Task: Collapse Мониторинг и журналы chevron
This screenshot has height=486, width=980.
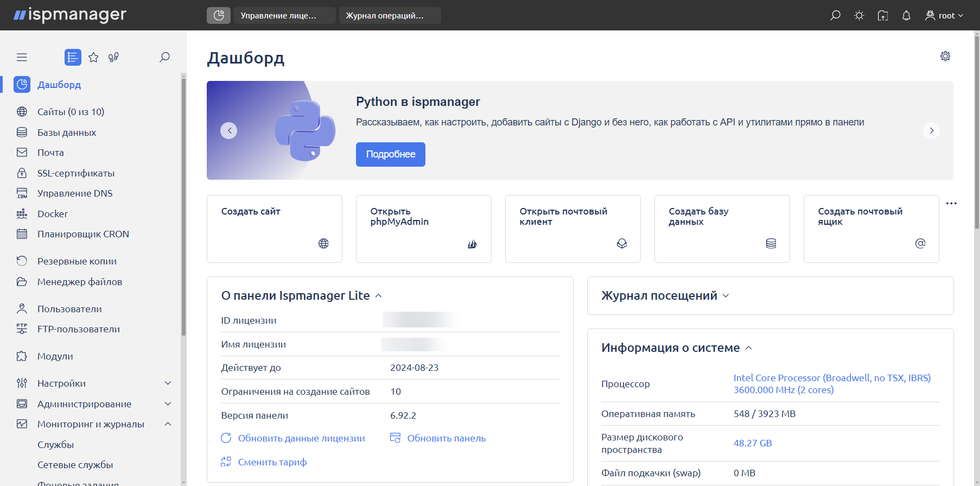Action: tap(168, 424)
